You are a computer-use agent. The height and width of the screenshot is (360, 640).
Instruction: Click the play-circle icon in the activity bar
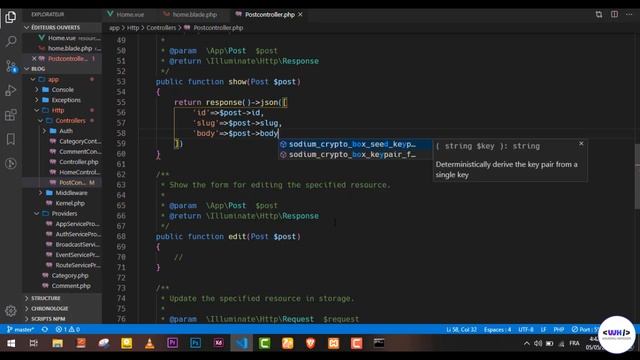(x=11, y=164)
